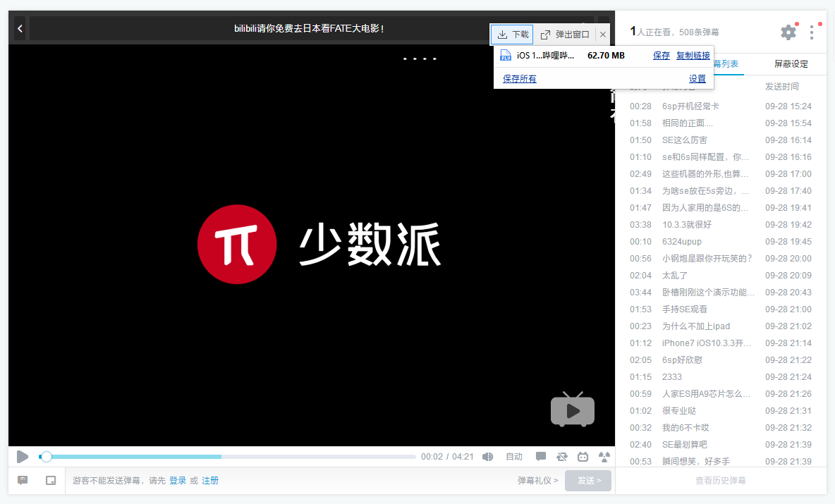Click the 下载 download button
This screenshot has width=835, height=504.
tap(513, 35)
